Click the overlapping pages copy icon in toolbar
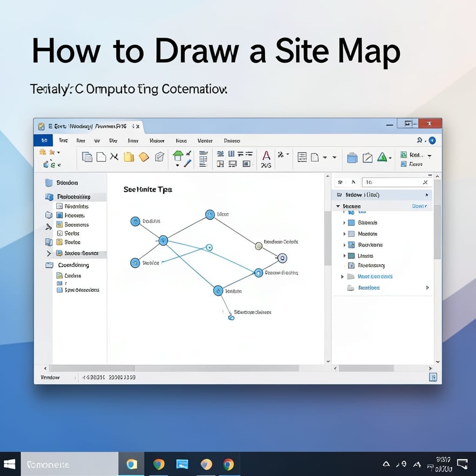Image resolution: width=476 pixels, height=476 pixels. [x=87, y=157]
